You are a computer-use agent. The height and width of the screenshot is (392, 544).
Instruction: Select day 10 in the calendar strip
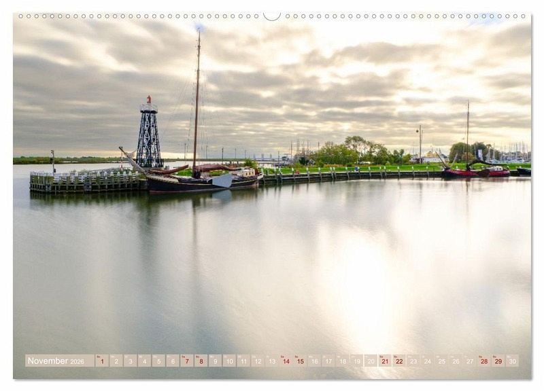pos(229,361)
